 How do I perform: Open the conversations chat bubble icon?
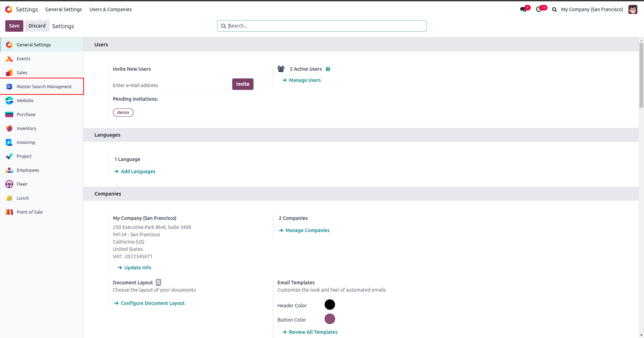523,9
